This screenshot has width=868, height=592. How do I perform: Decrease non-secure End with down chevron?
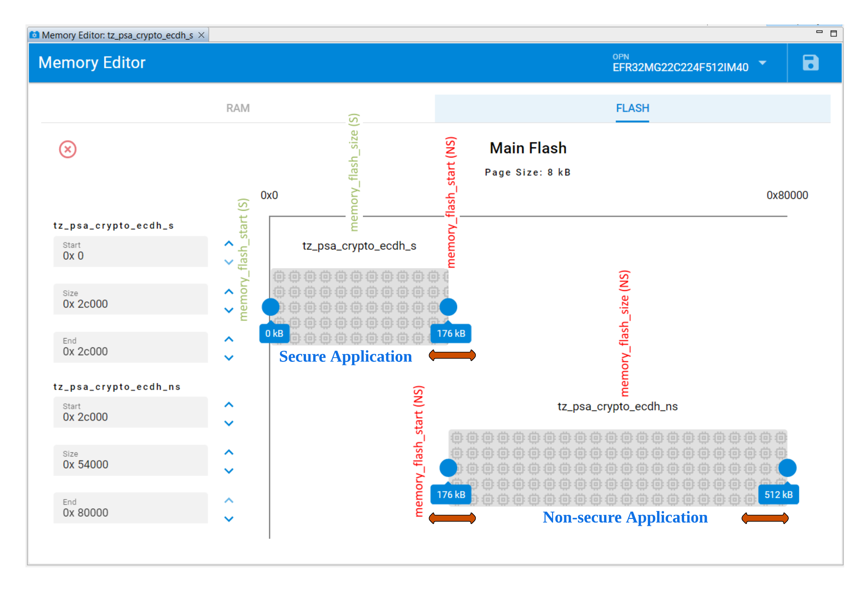(229, 519)
